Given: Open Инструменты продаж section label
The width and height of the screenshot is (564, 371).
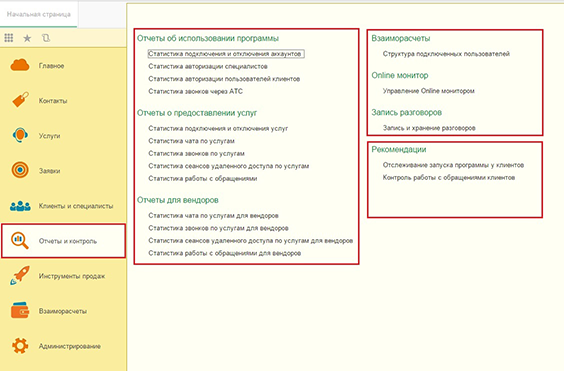Looking at the screenshot, I should 72,276.
